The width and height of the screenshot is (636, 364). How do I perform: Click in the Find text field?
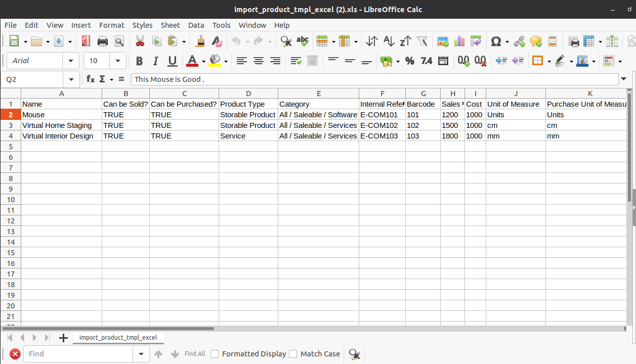coord(78,354)
